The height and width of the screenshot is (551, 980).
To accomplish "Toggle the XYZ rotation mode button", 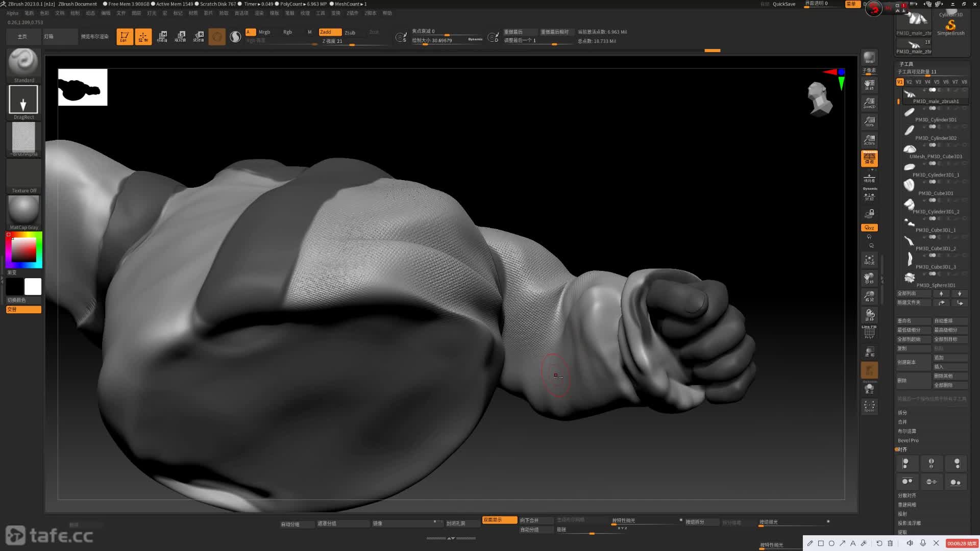I will pos(869,228).
